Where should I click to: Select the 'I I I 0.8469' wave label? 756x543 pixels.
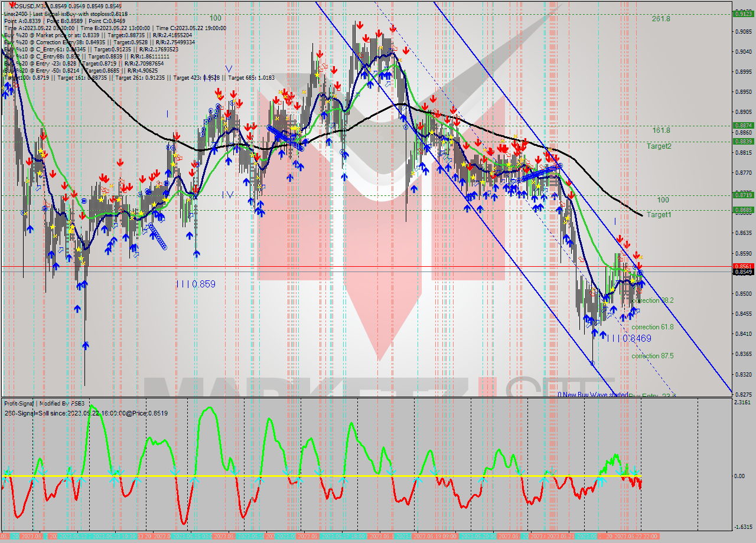pos(629,339)
